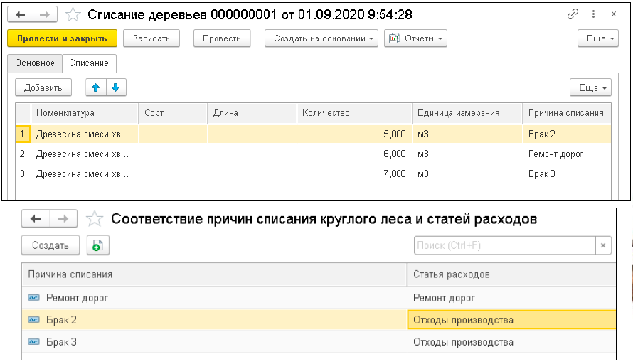
Task: Copy document link via the chain icon
Action: (573, 14)
